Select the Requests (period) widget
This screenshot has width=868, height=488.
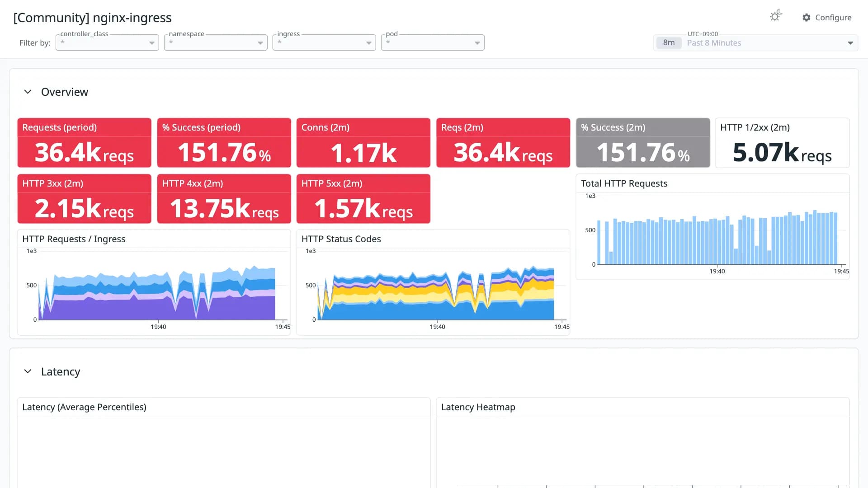85,143
